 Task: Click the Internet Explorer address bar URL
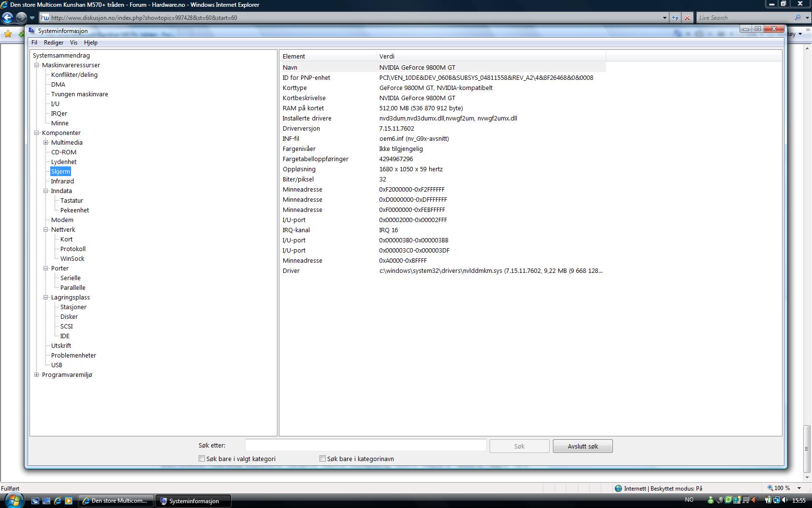point(144,18)
